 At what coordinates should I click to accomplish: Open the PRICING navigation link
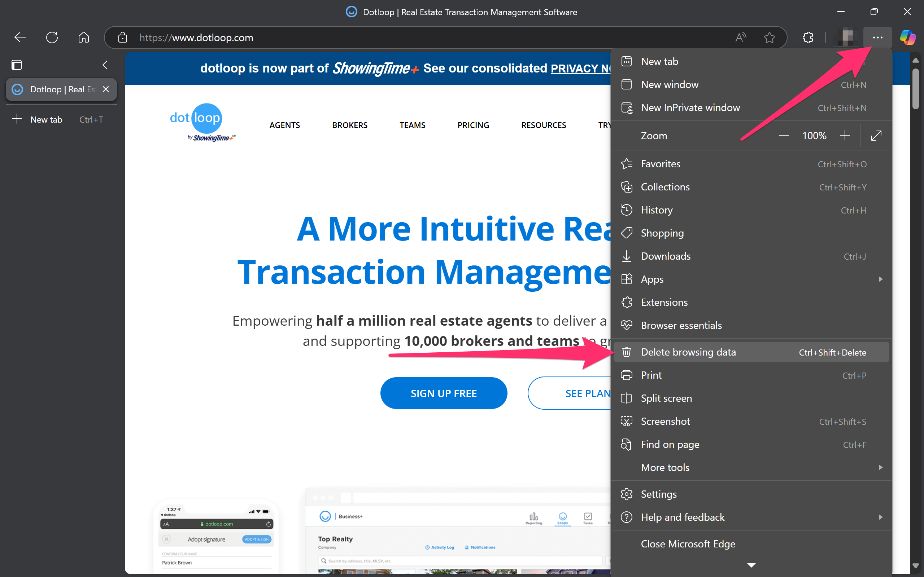(x=473, y=125)
